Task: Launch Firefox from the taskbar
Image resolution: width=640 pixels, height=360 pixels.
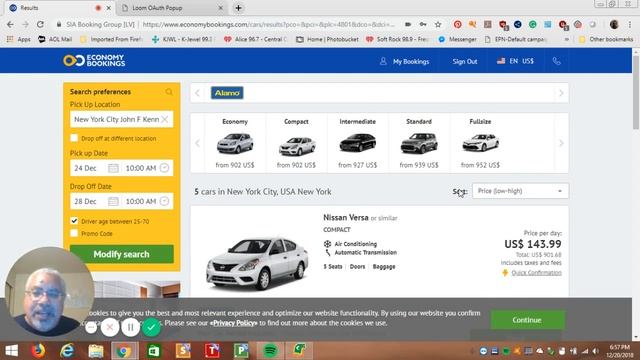Action: 38,351
